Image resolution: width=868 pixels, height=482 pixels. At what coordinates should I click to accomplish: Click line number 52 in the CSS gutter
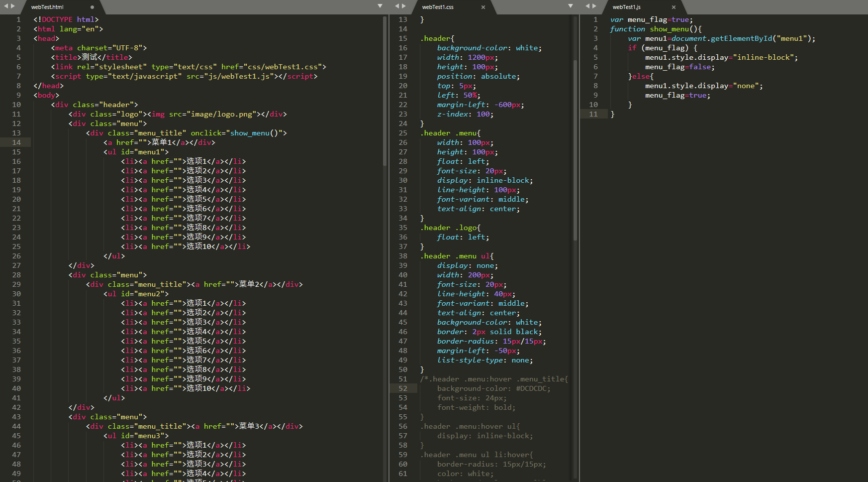click(403, 388)
